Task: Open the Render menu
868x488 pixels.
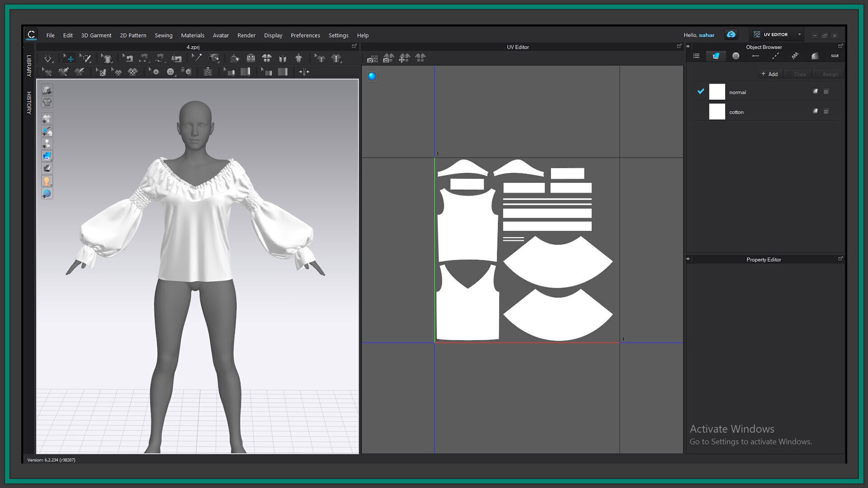Action: [x=246, y=35]
